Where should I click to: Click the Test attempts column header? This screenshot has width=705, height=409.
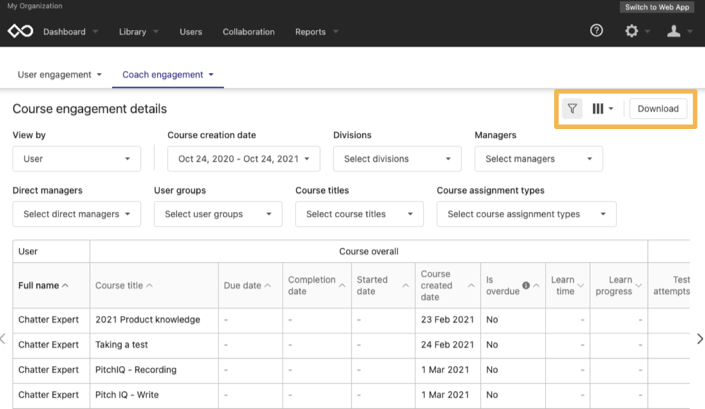[x=671, y=285]
